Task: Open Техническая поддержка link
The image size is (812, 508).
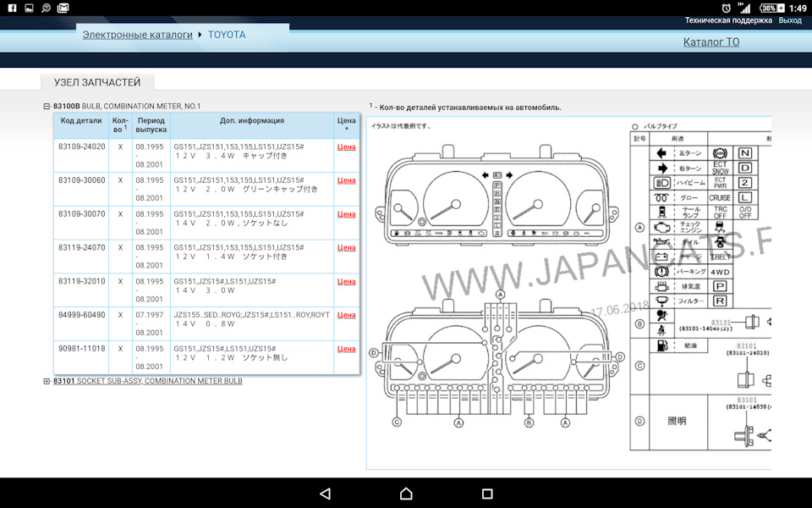Action: coord(728,20)
